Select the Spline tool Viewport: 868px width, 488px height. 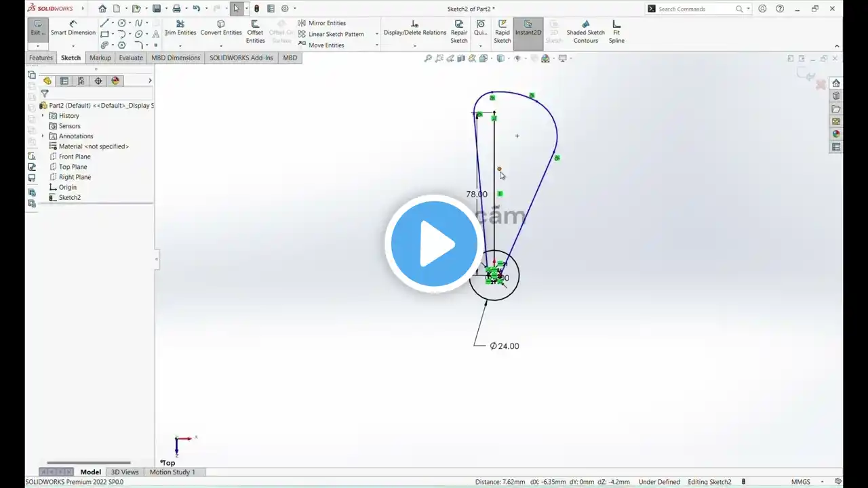(x=139, y=23)
